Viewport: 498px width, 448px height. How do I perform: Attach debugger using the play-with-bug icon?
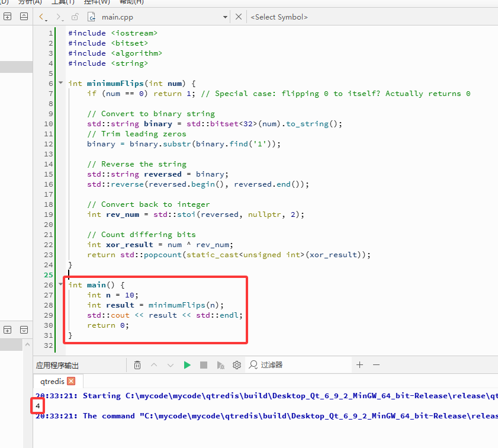coord(220,365)
